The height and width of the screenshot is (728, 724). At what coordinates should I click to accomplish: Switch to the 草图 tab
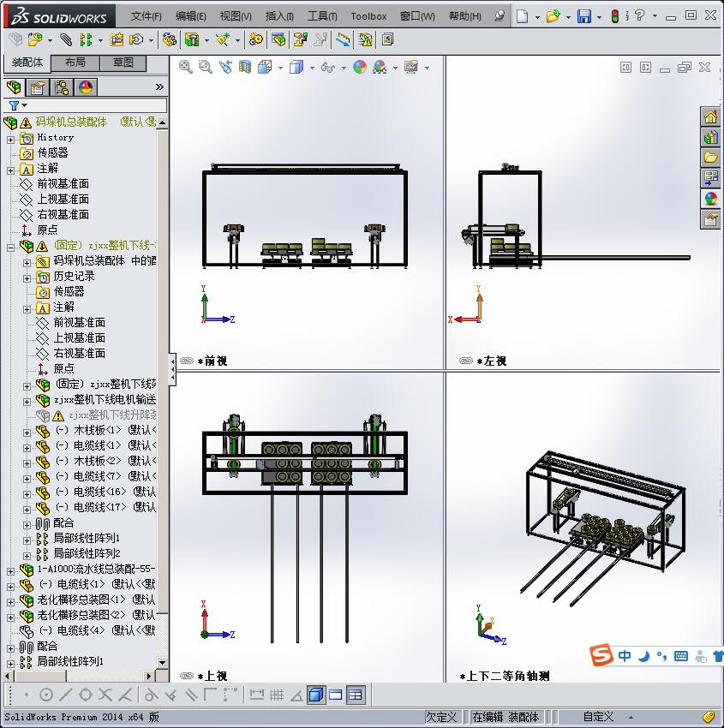point(123,63)
